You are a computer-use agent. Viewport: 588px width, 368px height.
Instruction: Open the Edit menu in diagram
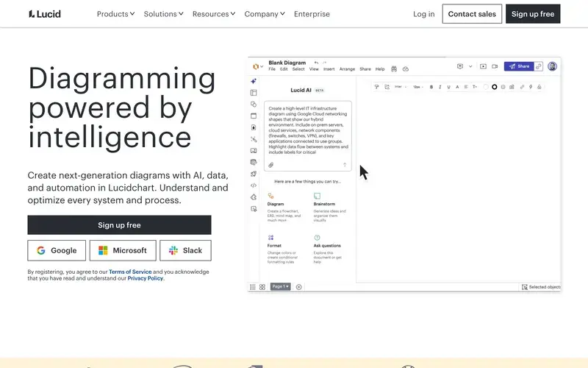(284, 69)
